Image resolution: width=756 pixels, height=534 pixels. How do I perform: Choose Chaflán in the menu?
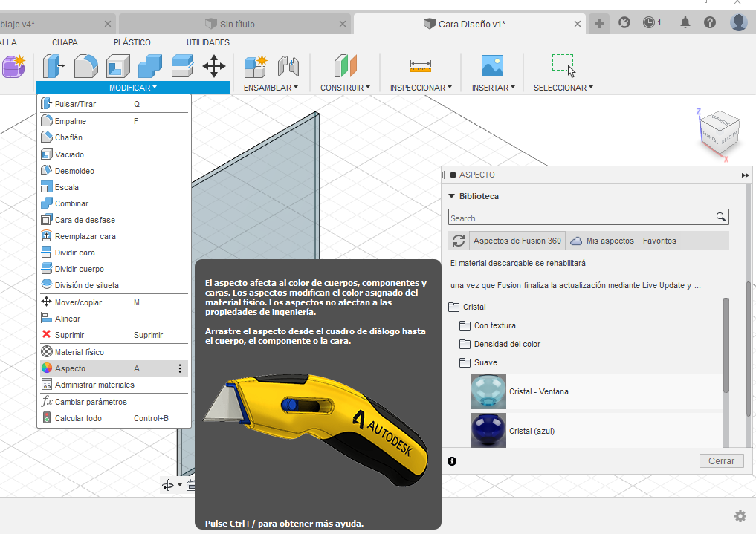click(x=114, y=137)
